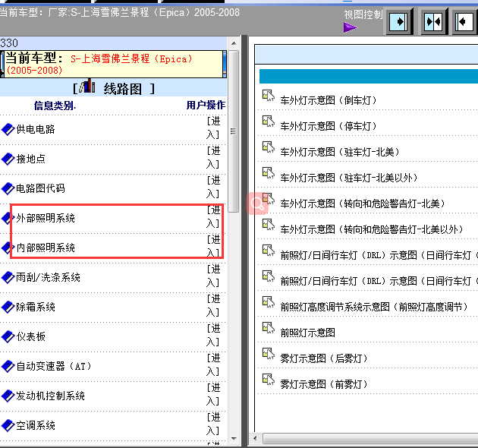Open 车外灯示意图（转向和危险警告灯-北美）
Screen dimensions: 478x448
tap(363, 203)
